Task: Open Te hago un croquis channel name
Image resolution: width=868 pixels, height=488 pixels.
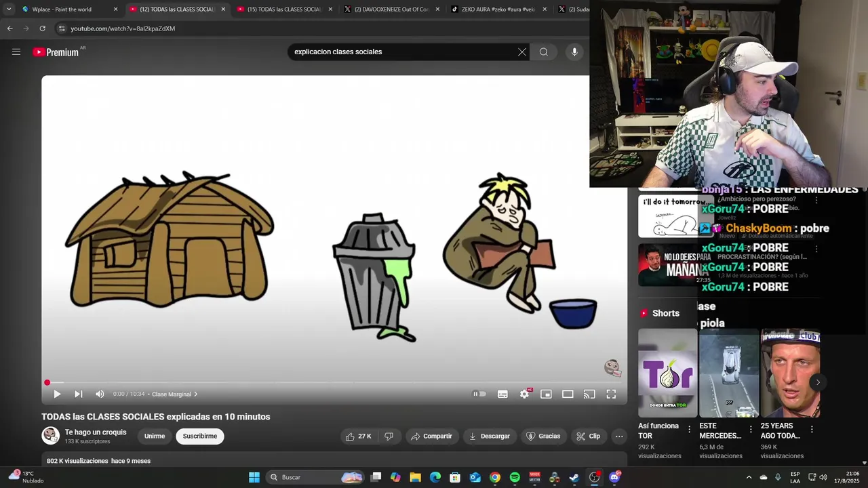Action: click(96, 432)
